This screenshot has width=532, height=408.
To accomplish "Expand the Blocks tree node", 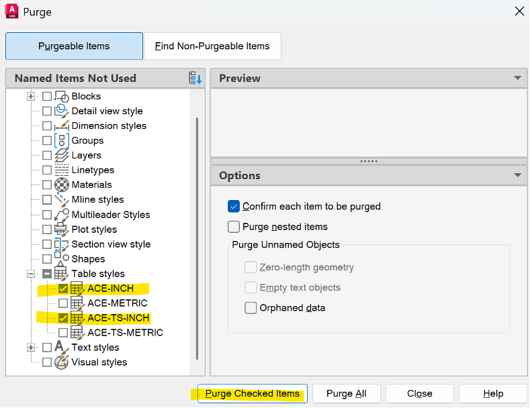I will coord(31,97).
